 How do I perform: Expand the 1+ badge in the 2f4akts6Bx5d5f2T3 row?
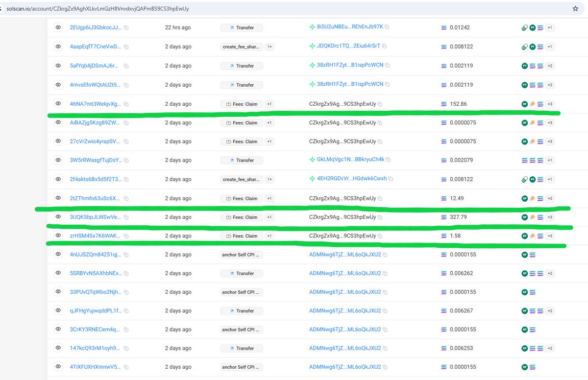point(270,179)
